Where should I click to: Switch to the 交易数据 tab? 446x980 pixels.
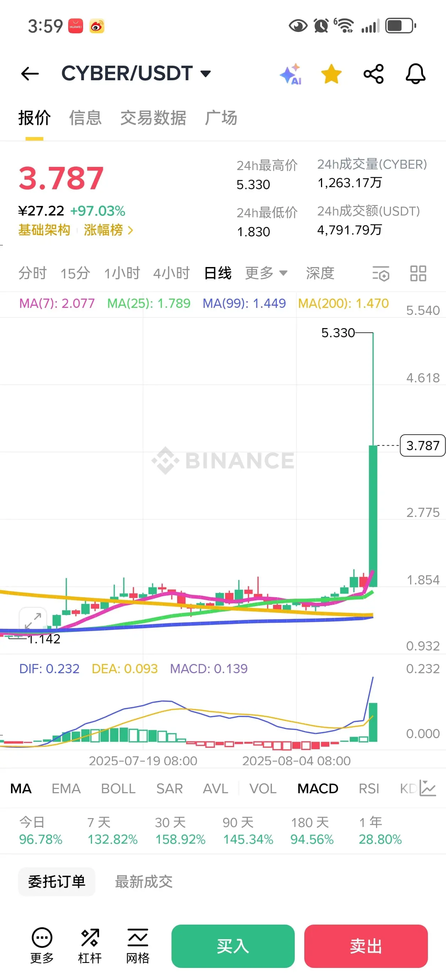(153, 118)
